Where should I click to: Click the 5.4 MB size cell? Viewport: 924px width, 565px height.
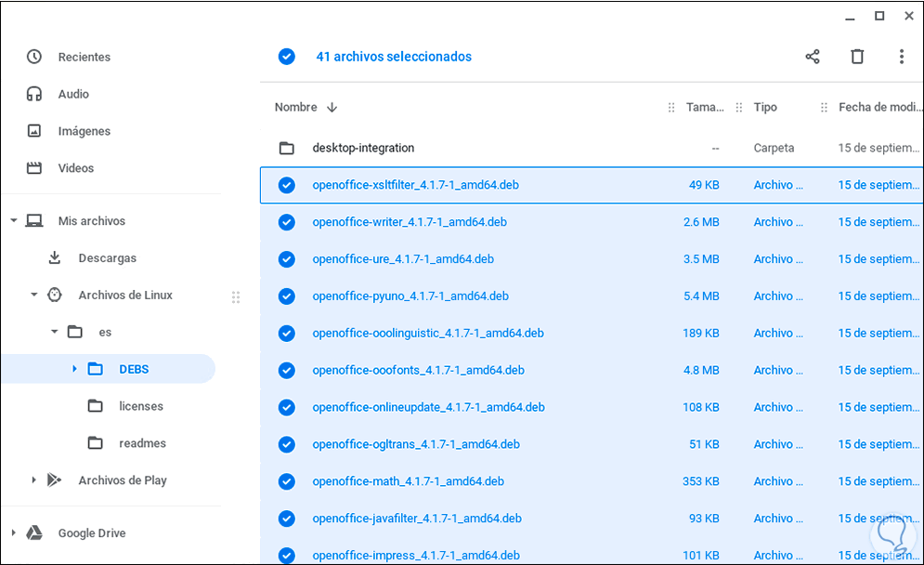tap(701, 296)
